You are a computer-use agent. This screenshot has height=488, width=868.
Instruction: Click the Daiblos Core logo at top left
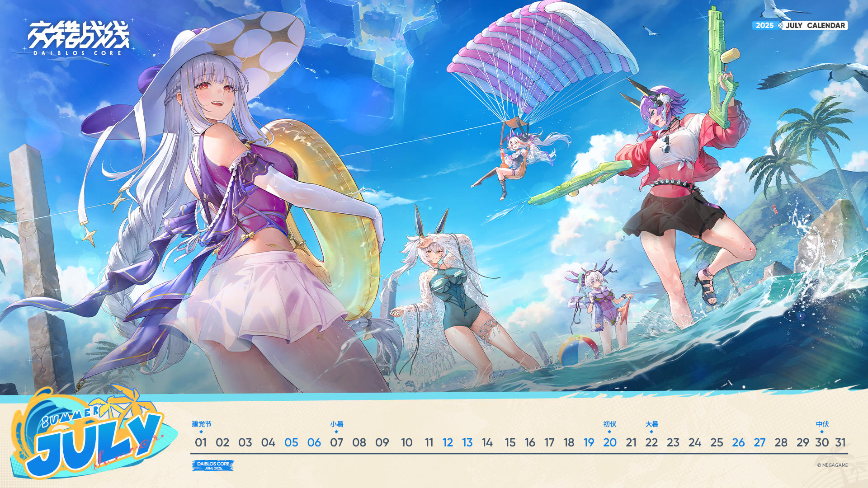point(79,38)
